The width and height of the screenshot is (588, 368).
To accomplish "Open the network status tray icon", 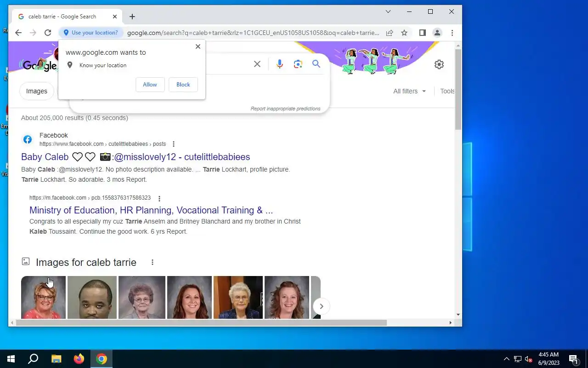I will pos(518,359).
